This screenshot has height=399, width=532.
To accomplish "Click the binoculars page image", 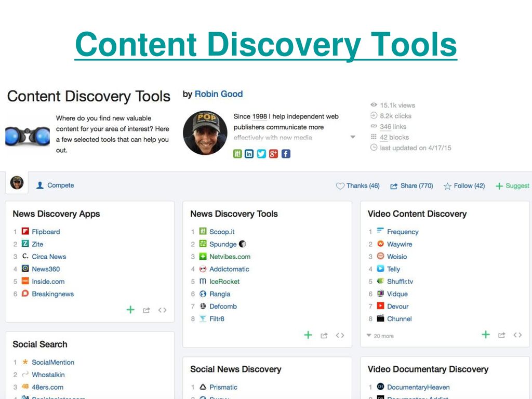I will 28,136.
